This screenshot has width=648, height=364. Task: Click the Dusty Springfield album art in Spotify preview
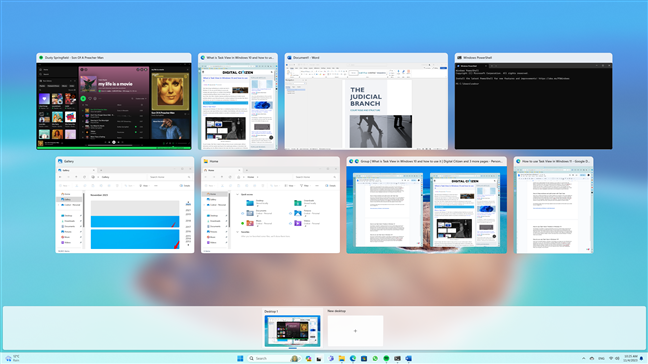click(x=170, y=92)
